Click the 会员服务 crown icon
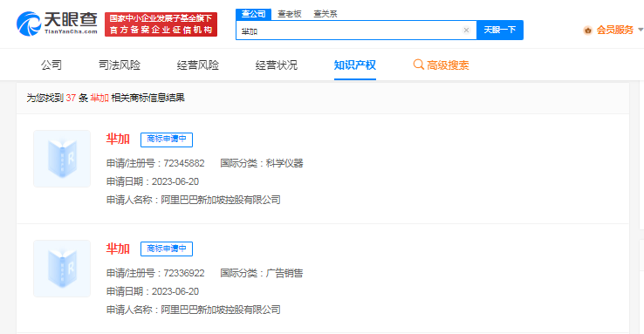Image resolution: width=644 pixels, height=334 pixels. [x=588, y=31]
